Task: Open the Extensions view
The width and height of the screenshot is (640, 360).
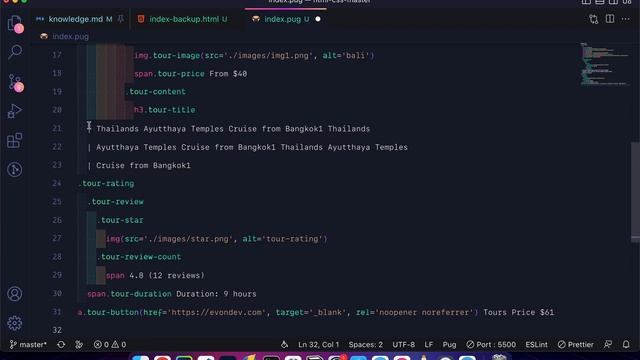Action: coord(15,140)
